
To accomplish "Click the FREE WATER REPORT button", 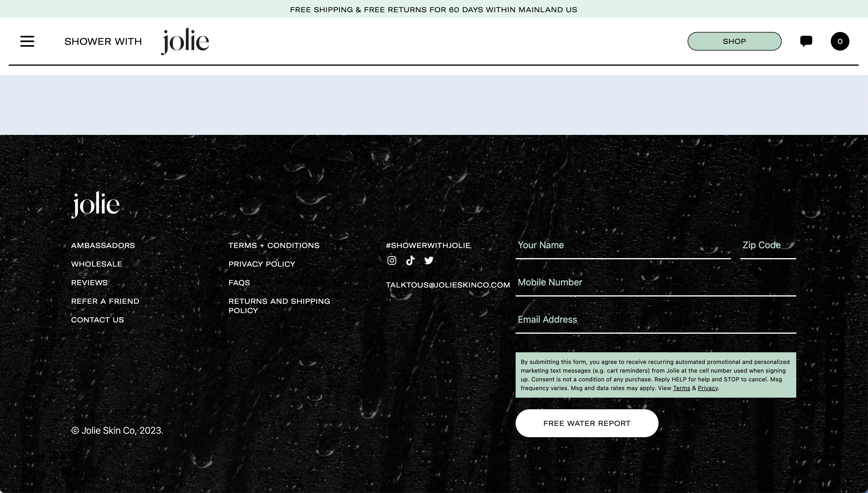I will point(586,423).
